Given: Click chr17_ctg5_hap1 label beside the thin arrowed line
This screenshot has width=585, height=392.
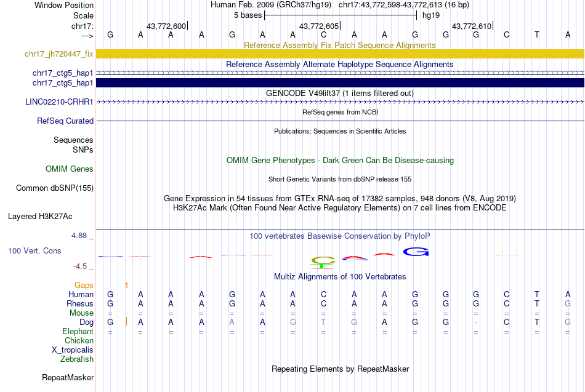Looking at the screenshot, I should tap(63, 73).
